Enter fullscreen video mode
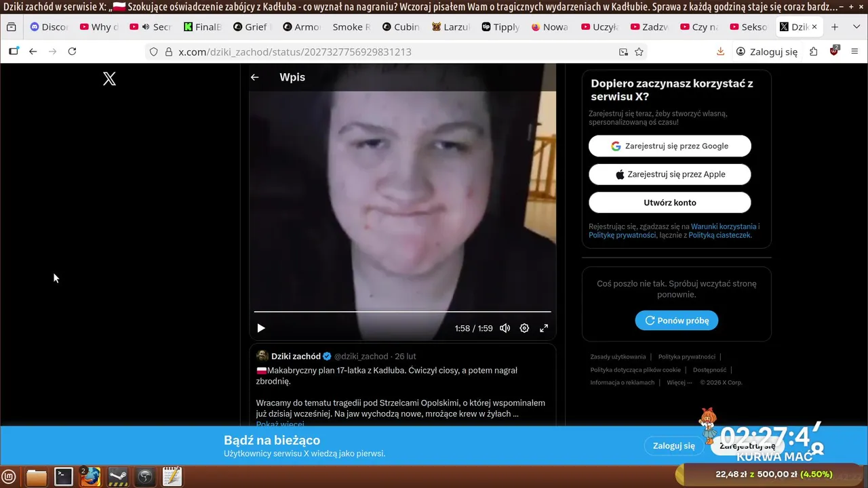 pos(544,328)
